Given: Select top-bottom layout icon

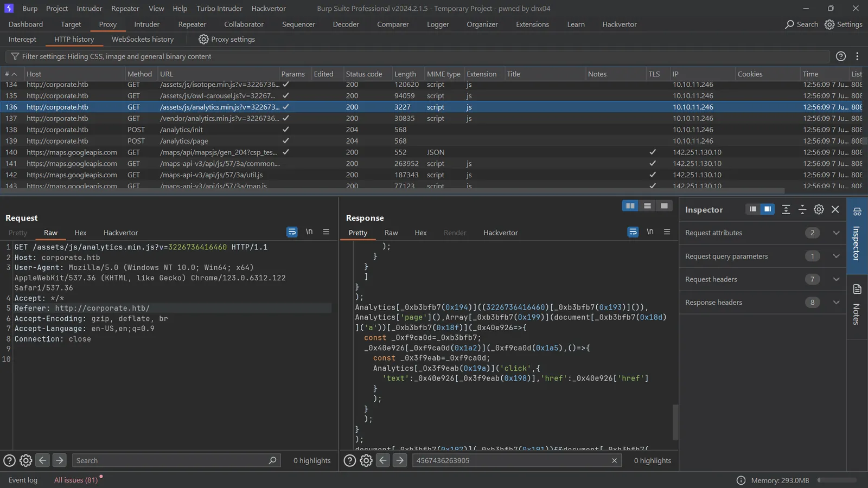Looking at the screenshot, I should 647,206.
